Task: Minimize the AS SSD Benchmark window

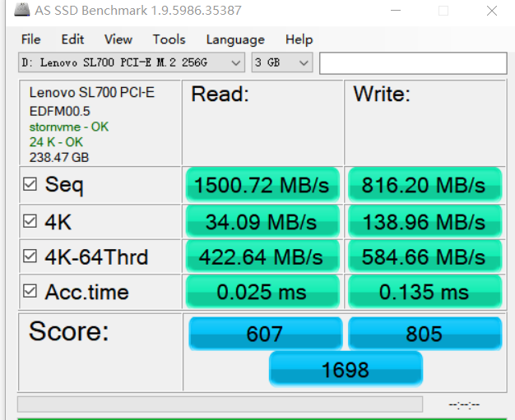Action: pos(396,11)
